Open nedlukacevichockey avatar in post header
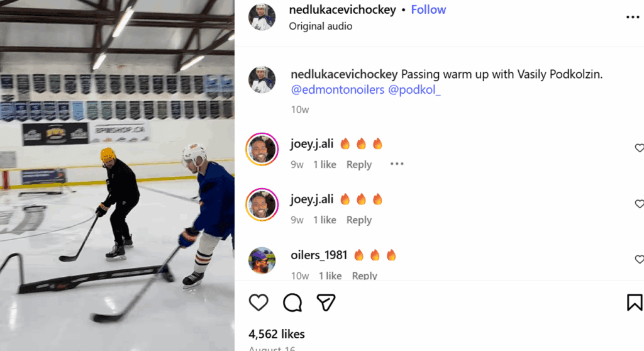This screenshot has width=644, height=351. (x=262, y=17)
